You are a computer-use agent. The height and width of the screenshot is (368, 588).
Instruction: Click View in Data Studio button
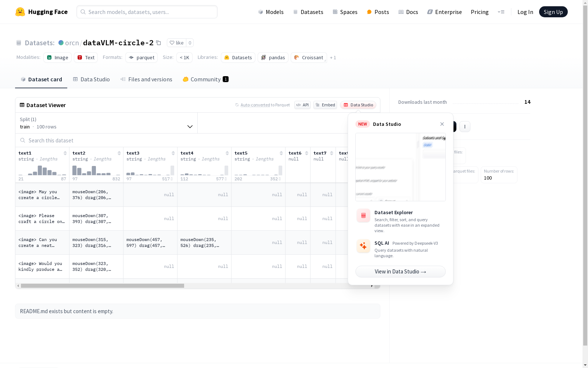point(401,272)
